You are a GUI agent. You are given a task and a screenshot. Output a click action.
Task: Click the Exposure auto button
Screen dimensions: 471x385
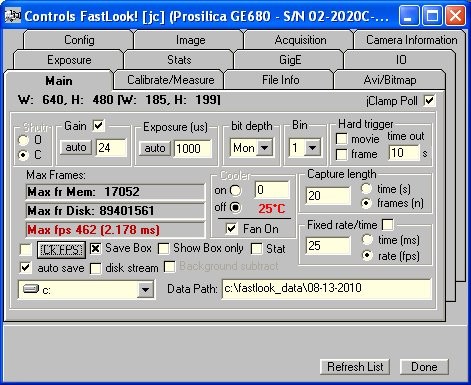tap(155, 148)
